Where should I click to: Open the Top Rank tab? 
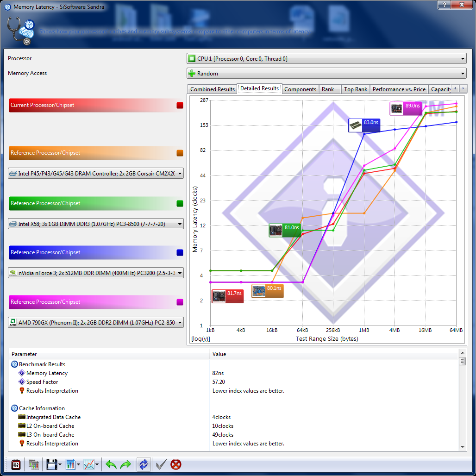[356, 89]
